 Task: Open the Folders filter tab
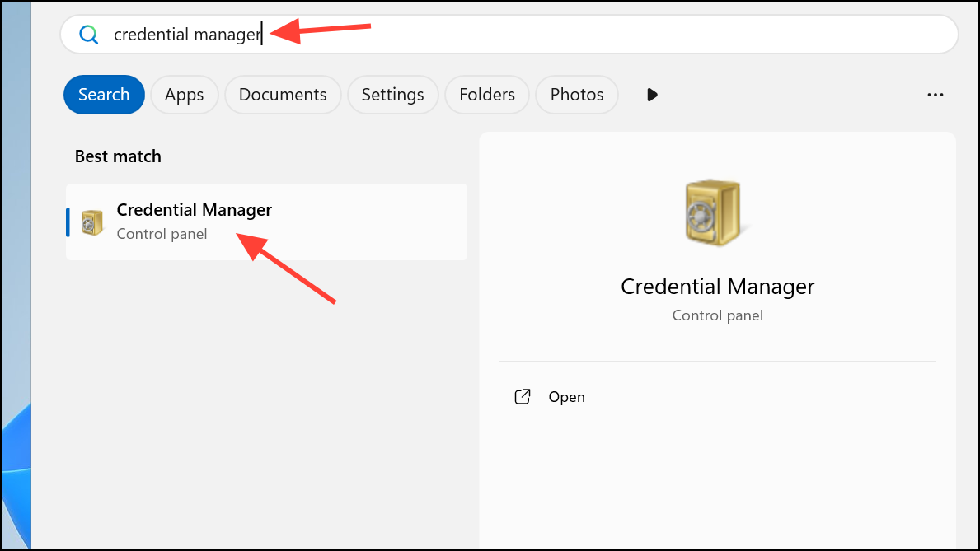[487, 95]
